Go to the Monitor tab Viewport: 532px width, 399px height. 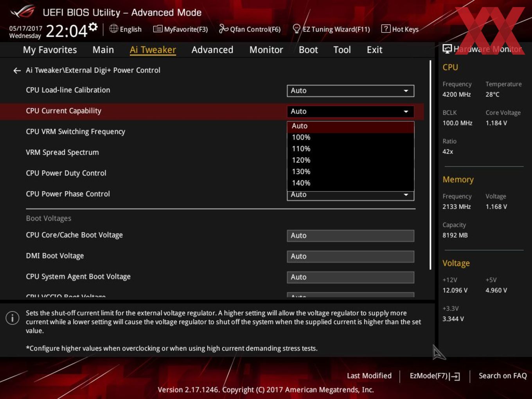(x=266, y=50)
